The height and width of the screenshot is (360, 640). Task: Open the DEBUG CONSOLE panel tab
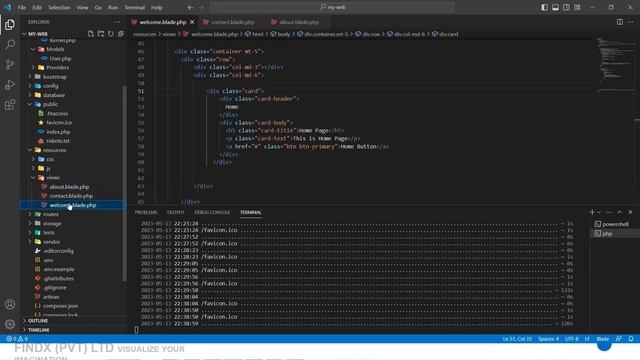coord(212,212)
